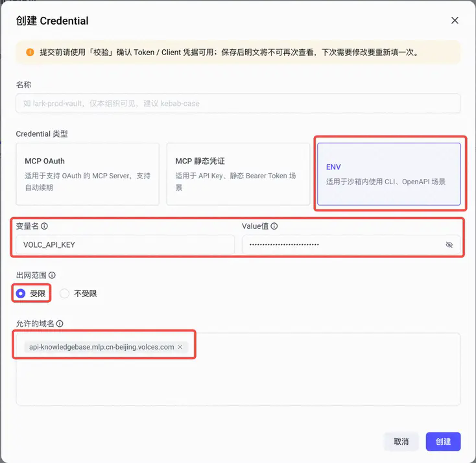This screenshot has width=476, height=463.
Task: Show info tooltip next to 变量名
Action: click(44, 226)
